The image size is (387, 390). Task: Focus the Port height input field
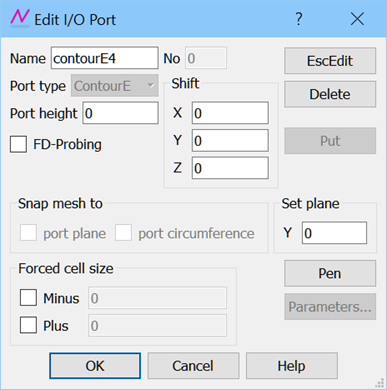tap(120, 113)
